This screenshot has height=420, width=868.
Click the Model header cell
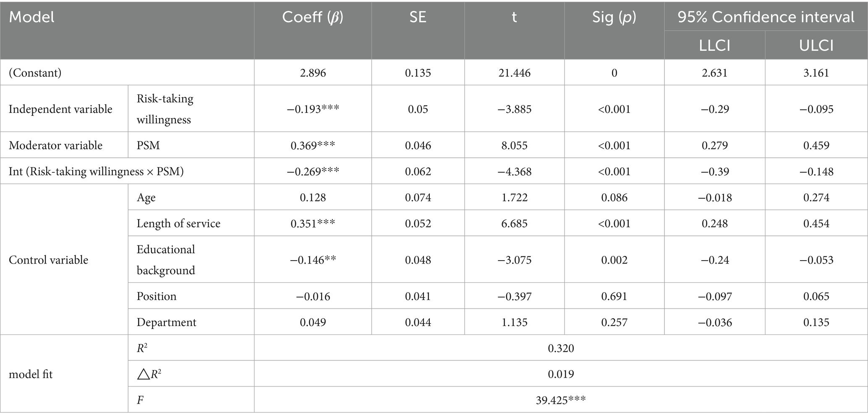32,17
